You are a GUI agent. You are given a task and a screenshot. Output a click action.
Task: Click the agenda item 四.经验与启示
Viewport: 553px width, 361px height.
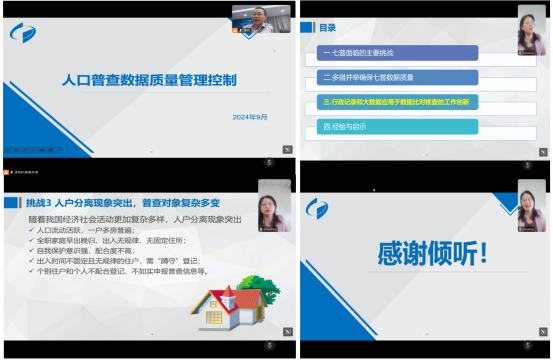[x=397, y=127]
